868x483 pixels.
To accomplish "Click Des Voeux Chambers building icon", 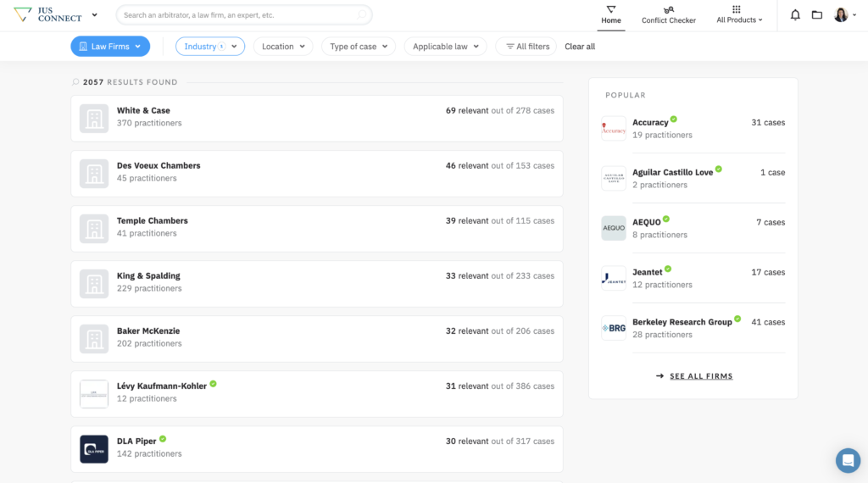I will coord(94,173).
